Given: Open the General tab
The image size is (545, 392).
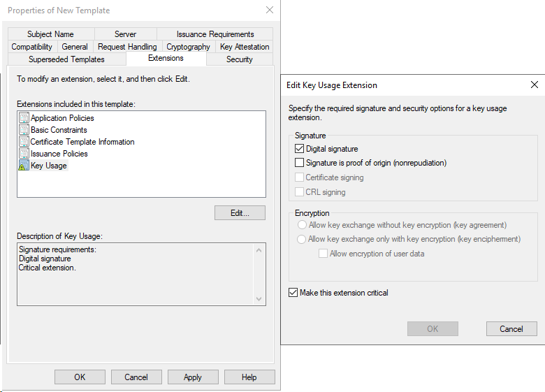Looking at the screenshot, I should (x=75, y=47).
